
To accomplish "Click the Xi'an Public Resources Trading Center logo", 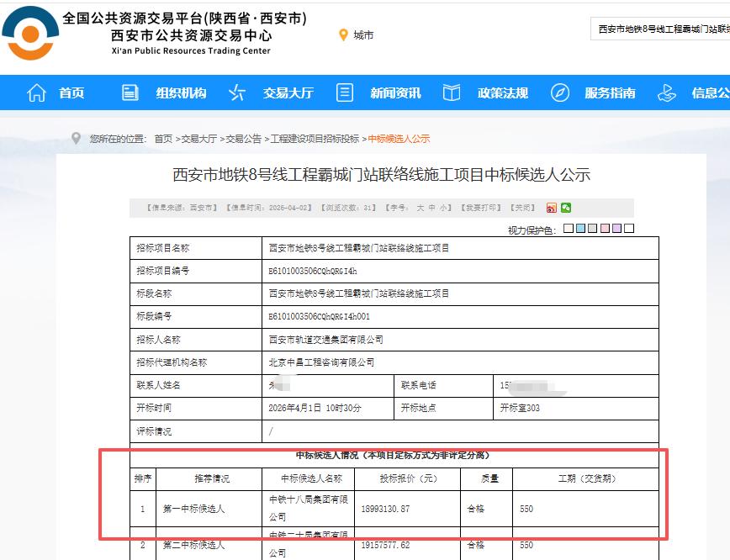I will coord(31,33).
